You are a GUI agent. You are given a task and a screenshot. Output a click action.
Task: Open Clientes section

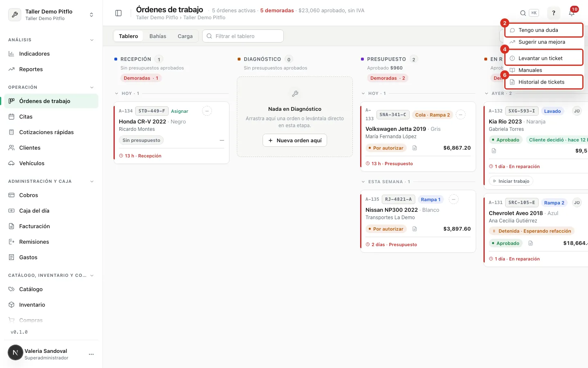click(x=51, y=148)
